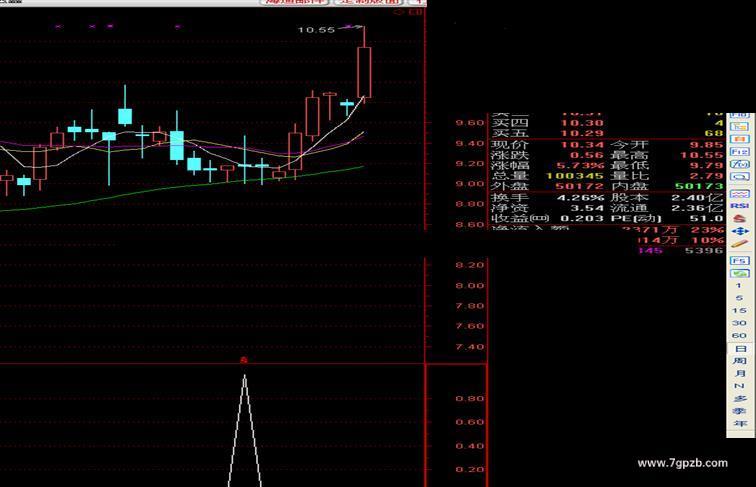Select the monthly 月 period

740,374
